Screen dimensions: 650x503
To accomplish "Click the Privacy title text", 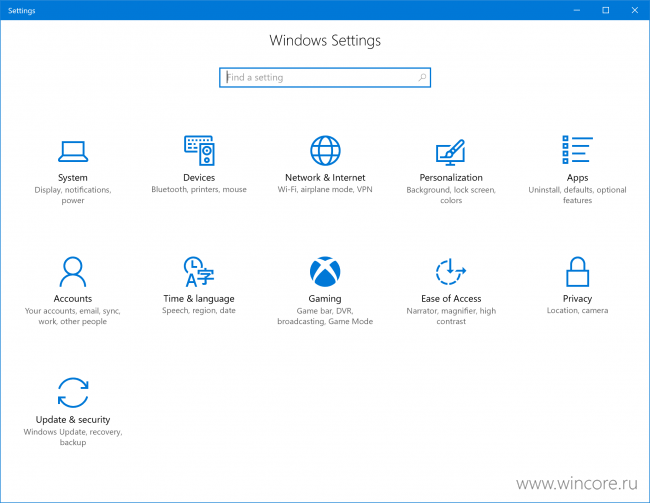I will [577, 299].
